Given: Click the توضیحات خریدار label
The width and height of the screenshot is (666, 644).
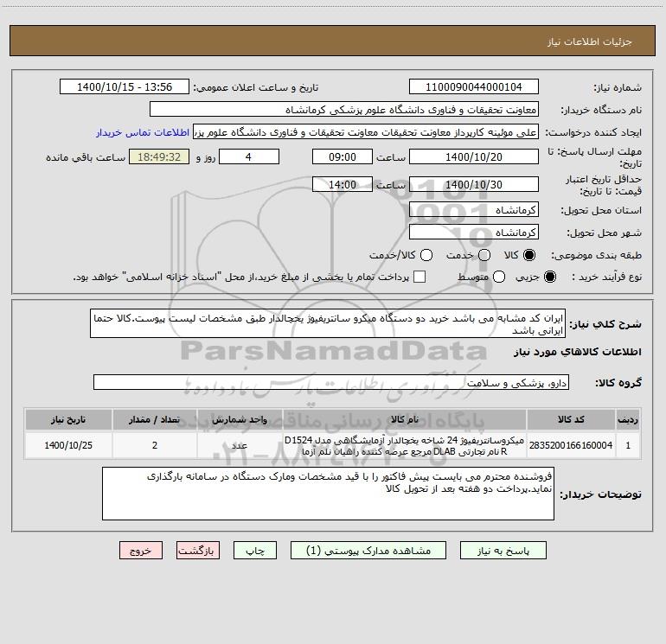Looking at the screenshot, I should click(x=600, y=494).
